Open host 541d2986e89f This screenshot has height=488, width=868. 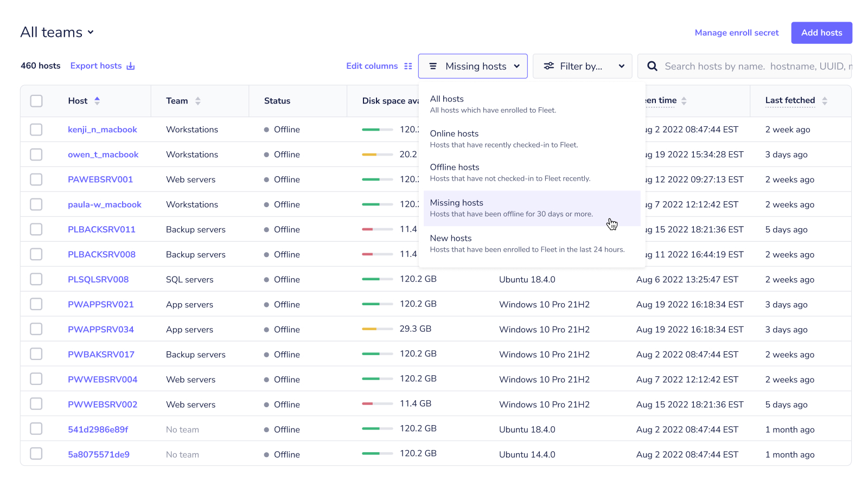click(x=98, y=429)
